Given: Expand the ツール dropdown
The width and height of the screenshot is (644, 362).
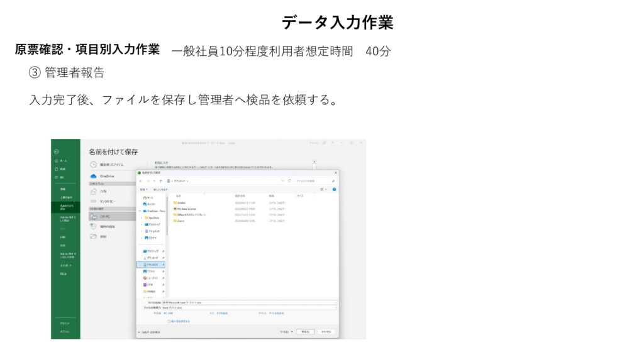Looking at the screenshot, I should [x=287, y=331].
